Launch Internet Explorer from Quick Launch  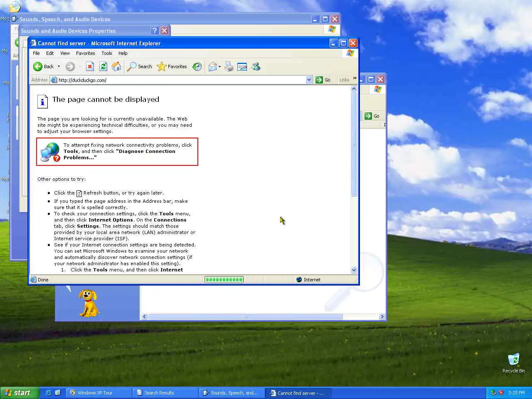pos(48,392)
